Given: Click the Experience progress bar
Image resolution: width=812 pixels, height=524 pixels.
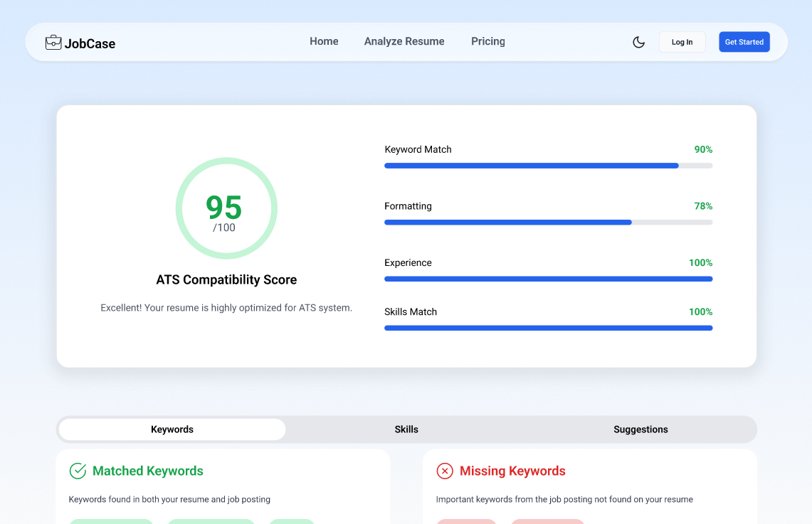Looking at the screenshot, I should point(548,279).
